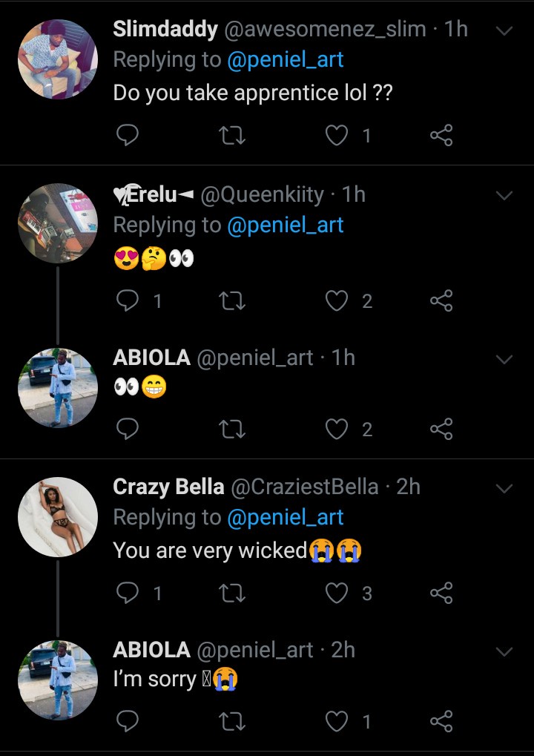Like Erelu's emoji tweet
Screen dimensions: 534x756
[337, 300]
